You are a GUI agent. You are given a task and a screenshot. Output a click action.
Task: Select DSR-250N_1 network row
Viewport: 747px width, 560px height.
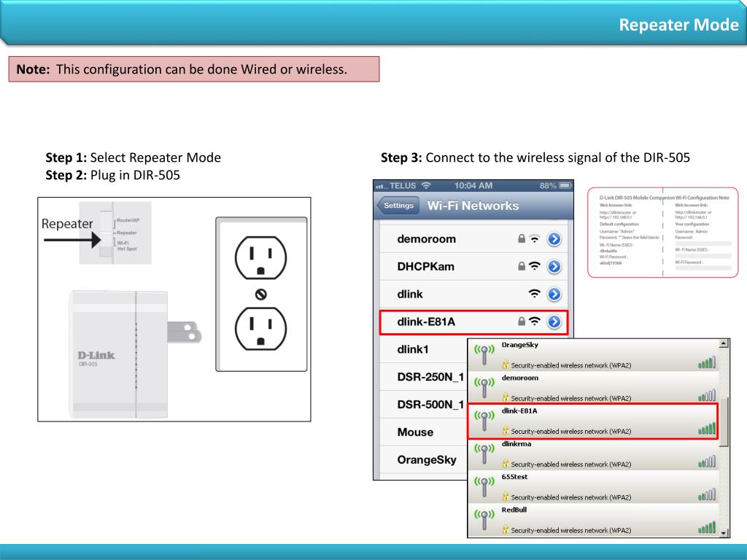pos(424,377)
